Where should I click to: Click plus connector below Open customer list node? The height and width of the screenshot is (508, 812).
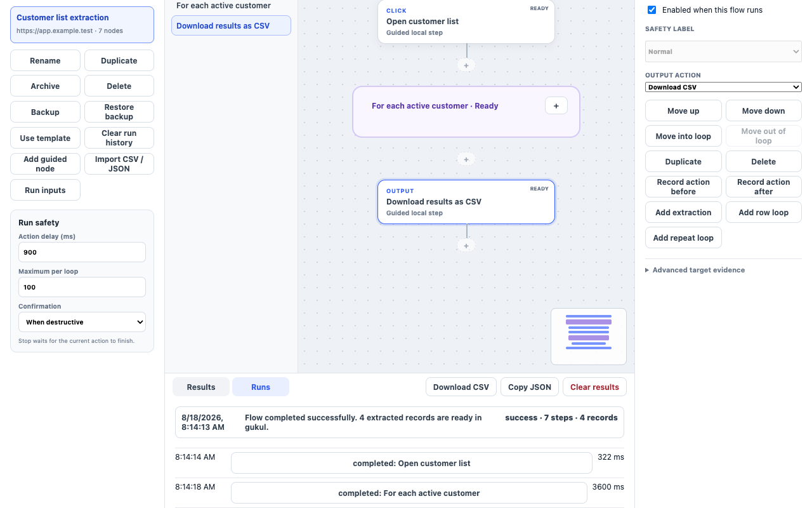(466, 65)
